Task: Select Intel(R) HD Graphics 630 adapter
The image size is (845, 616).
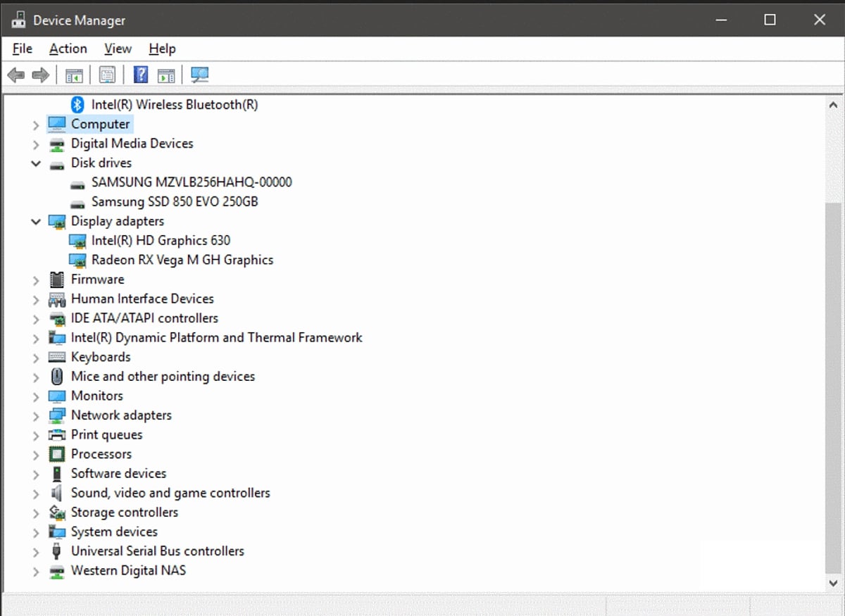Action: click(x=161, y=240)
